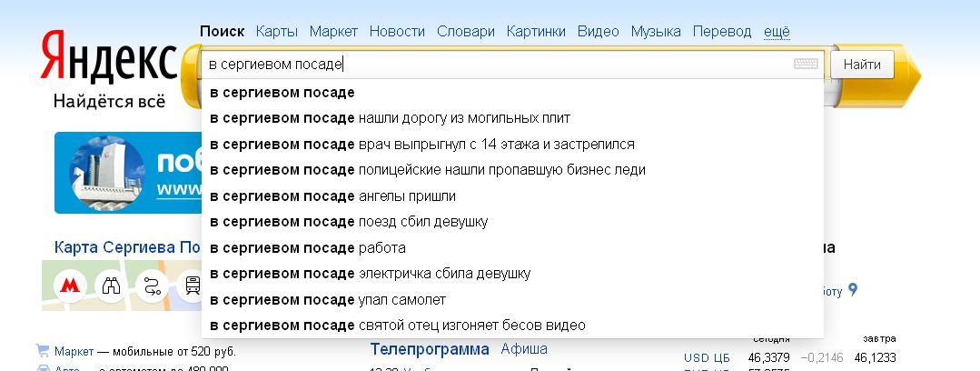Click the Яндекс logo
980x371 pixels.
[x=108, y=58]
